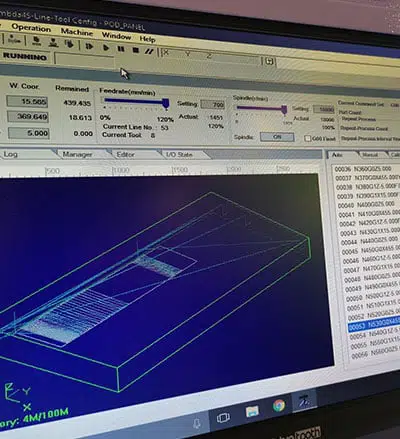Select G-code line 00054 in the list

click(x=374, y=335)
